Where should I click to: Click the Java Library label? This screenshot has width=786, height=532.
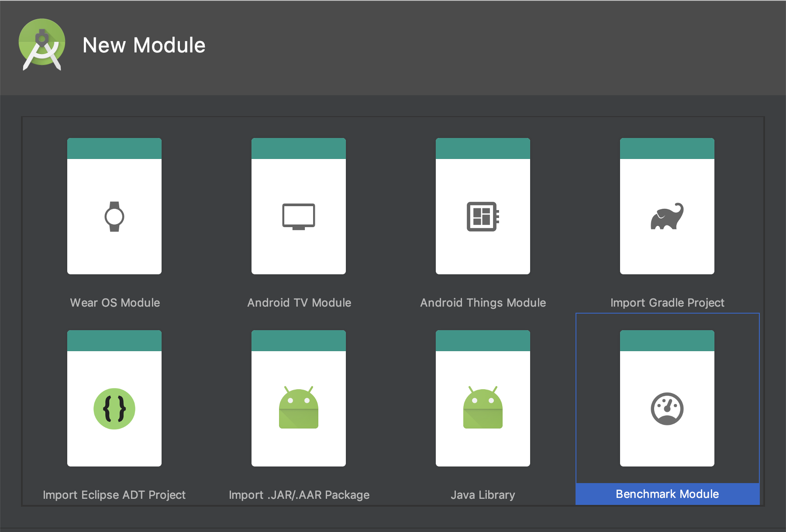483,495
